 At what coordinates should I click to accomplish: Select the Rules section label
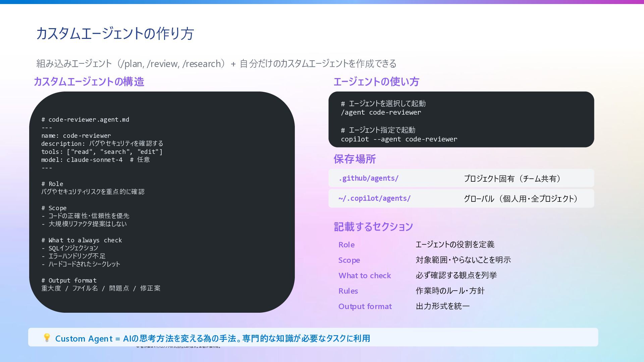pyautogui.click(x=348, y=291)
